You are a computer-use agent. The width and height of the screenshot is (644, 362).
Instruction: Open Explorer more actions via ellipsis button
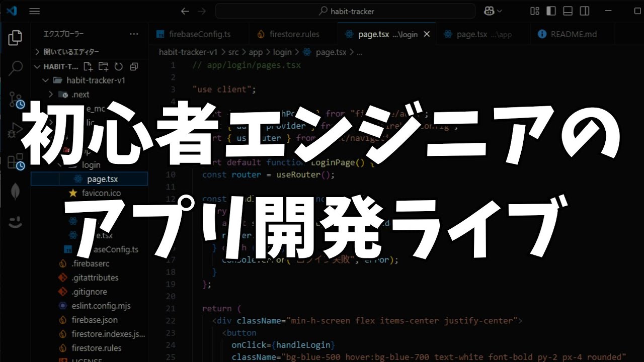(134, 34)
